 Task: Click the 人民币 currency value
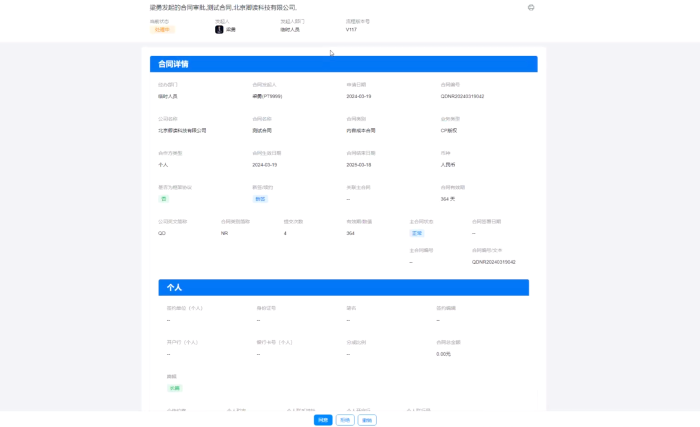pos(449,164)
